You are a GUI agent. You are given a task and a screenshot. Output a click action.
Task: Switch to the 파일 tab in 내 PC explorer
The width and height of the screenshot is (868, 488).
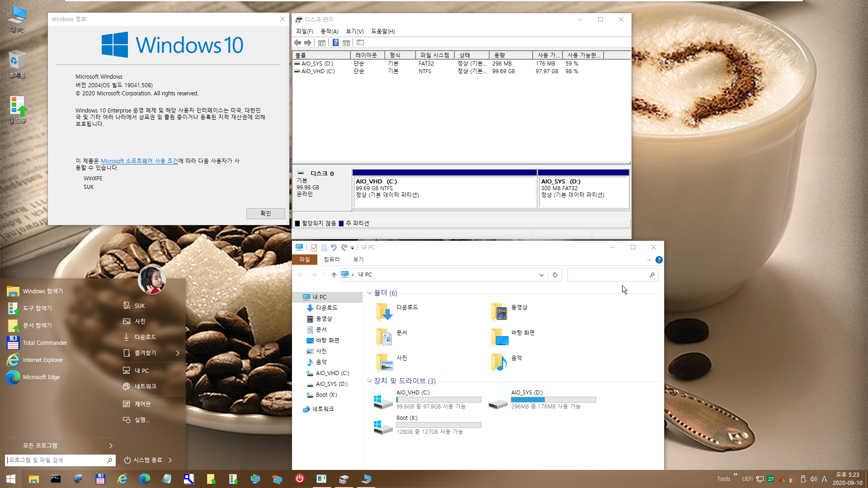305,259
